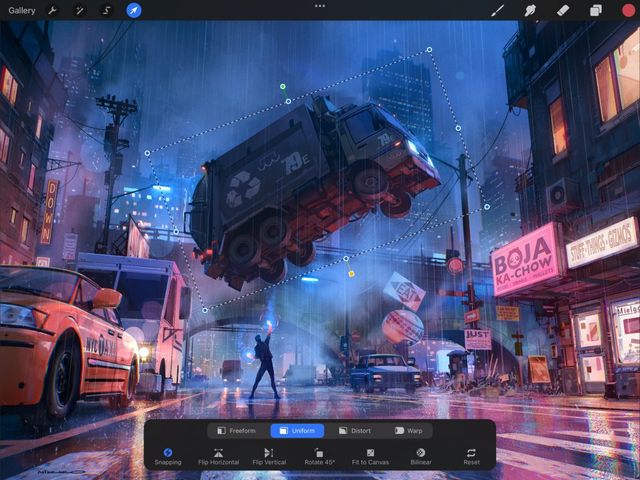The width and height of the screenshot is (640, 480).
Task: Fit the selection to canvas
Action: click(370, 457)
